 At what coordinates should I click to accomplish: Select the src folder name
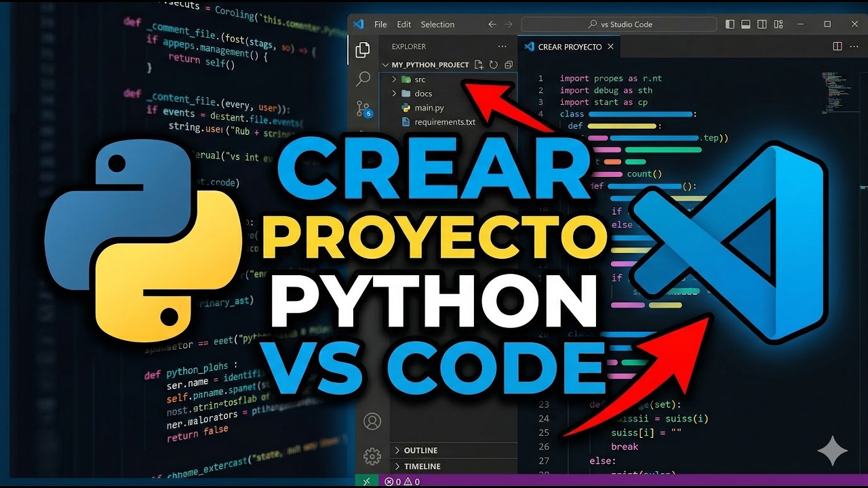tap(420, 79)
